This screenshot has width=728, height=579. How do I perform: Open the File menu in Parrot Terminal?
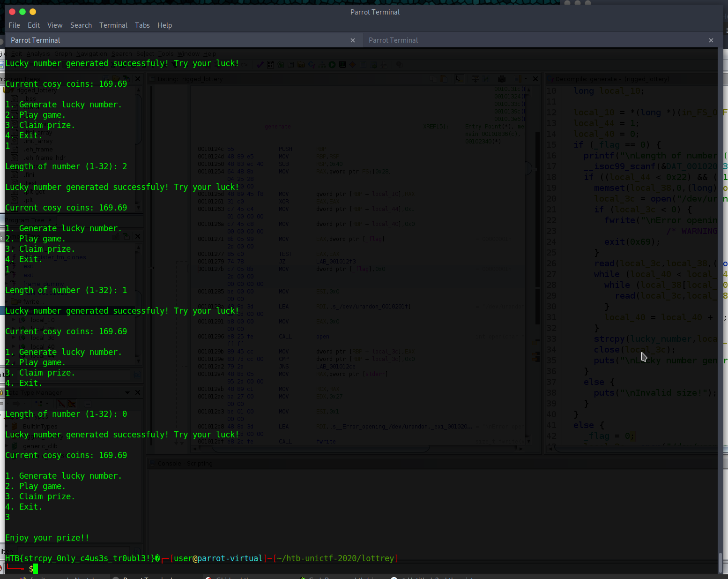(x=14, y=25)
